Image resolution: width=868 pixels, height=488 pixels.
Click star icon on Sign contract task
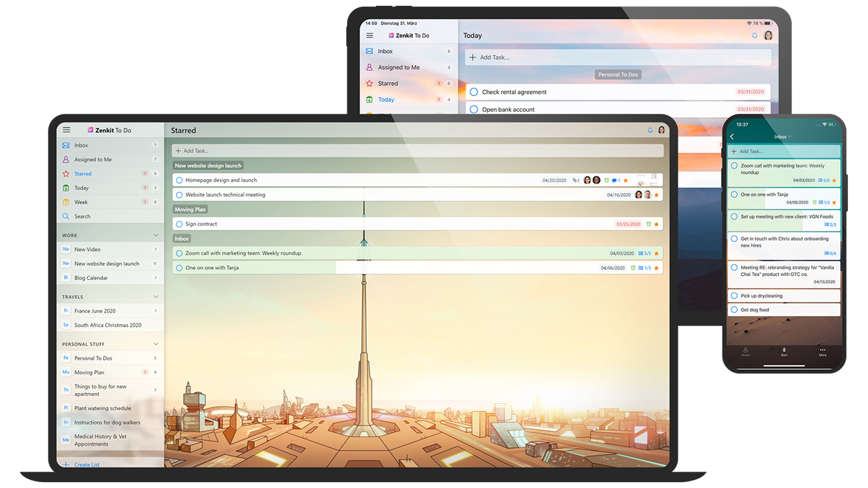pyautogui.click(x=656, y=224)
